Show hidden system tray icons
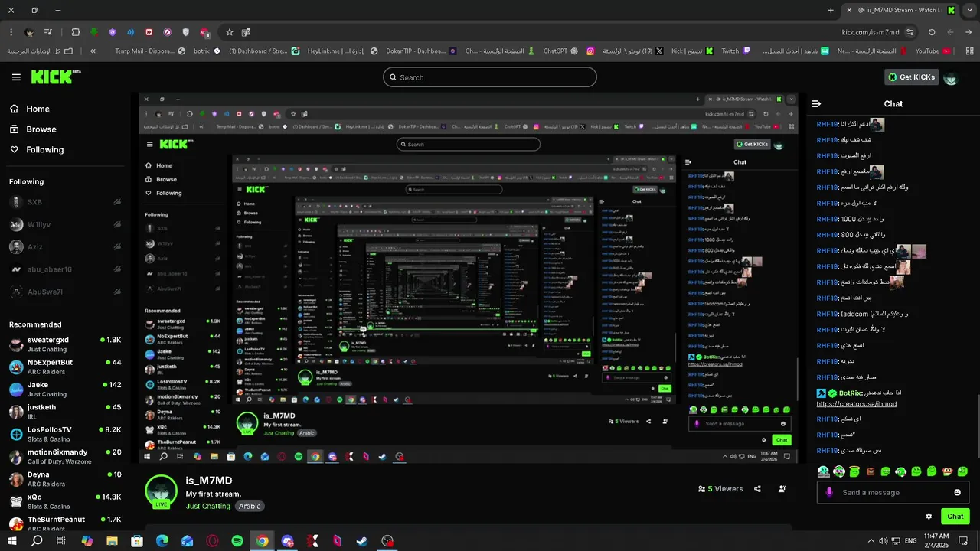This screenshot has height=551, width=980. [x=871, y=541]
